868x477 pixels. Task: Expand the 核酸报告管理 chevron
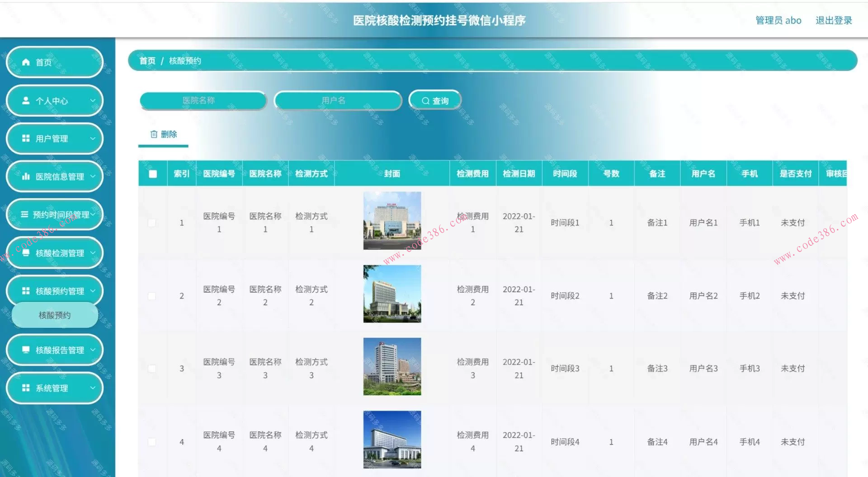tap(93, 350)
